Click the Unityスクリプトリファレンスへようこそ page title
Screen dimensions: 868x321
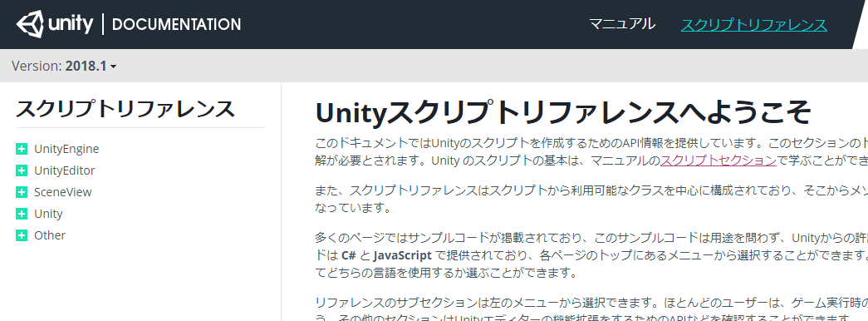point(563,113)
